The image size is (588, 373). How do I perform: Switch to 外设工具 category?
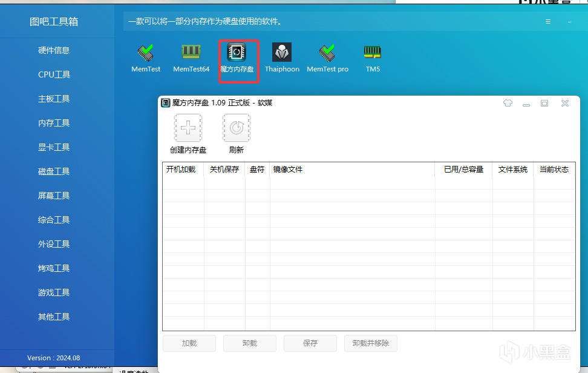(54, 244)
